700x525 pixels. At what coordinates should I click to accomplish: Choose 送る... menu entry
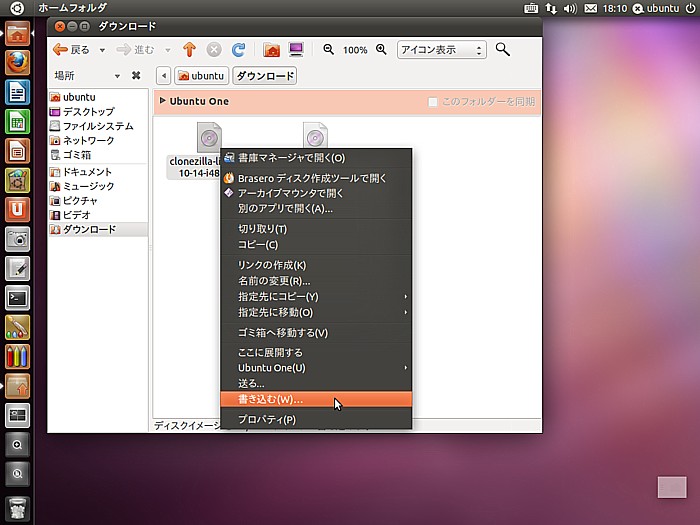click(x=316, y=383)
